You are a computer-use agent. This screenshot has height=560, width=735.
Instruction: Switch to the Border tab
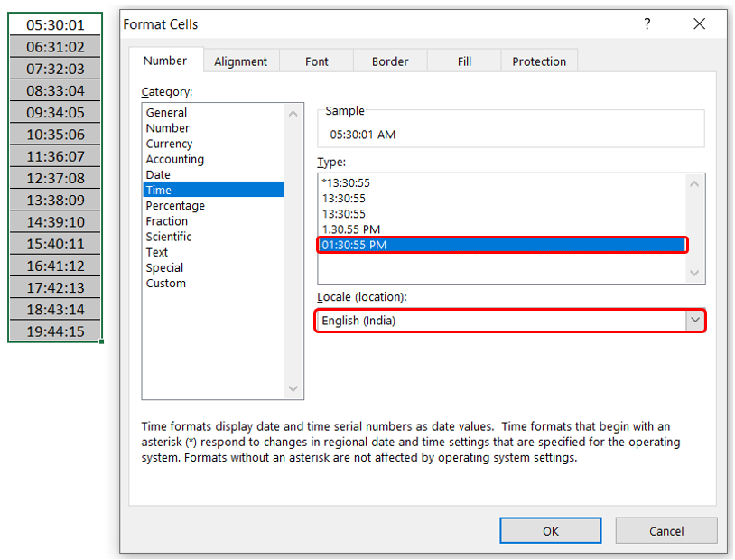pos(388,61)
